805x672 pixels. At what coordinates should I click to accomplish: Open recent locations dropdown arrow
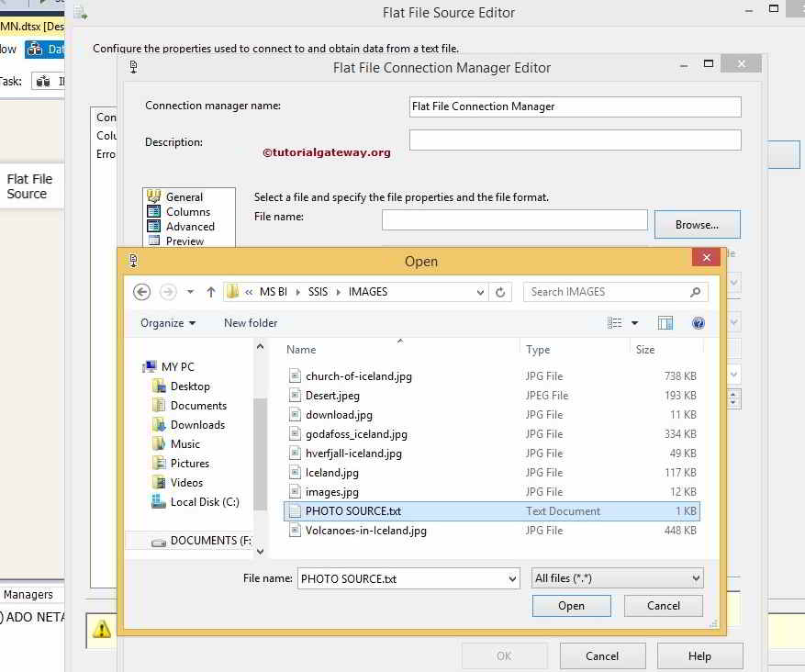(x=190, y=292)
